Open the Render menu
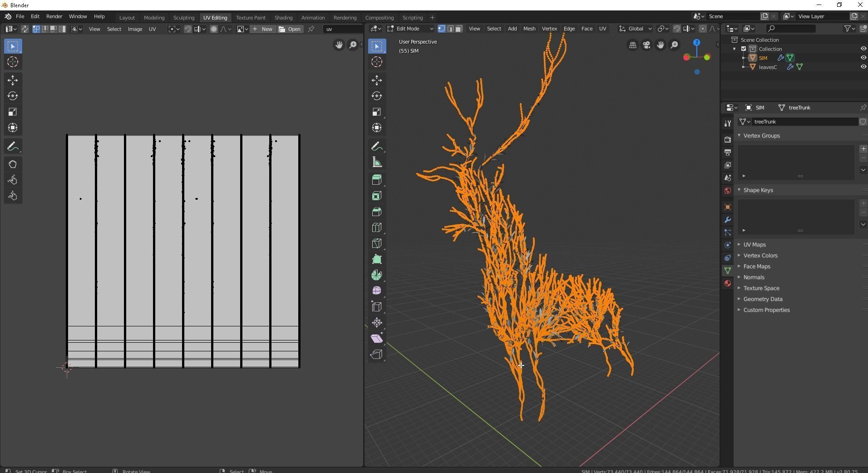This screenshot has height=473, width=868. (x=54, y=16)
